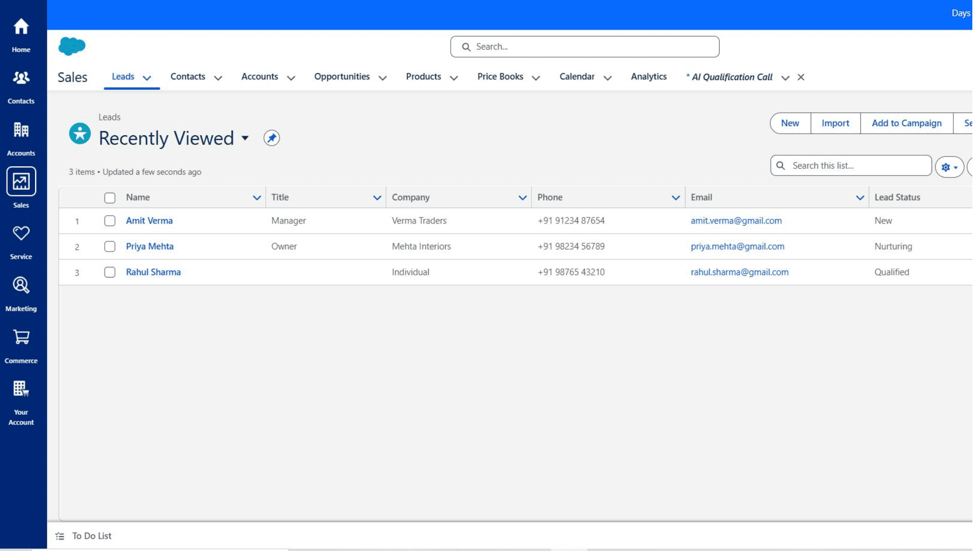This screenshot has width=980, height=551.
Task: Open the To Do List utility bar item
Action: tap(84, 536)
